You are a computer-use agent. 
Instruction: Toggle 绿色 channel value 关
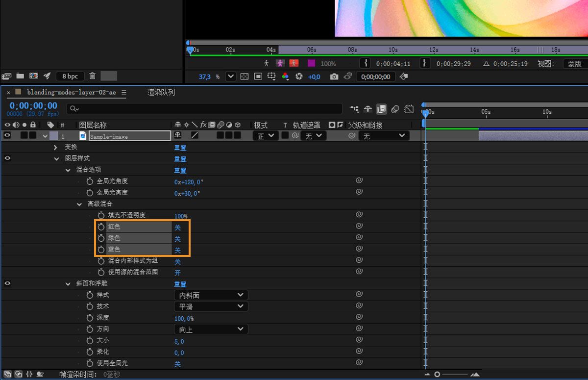point(178,239)
